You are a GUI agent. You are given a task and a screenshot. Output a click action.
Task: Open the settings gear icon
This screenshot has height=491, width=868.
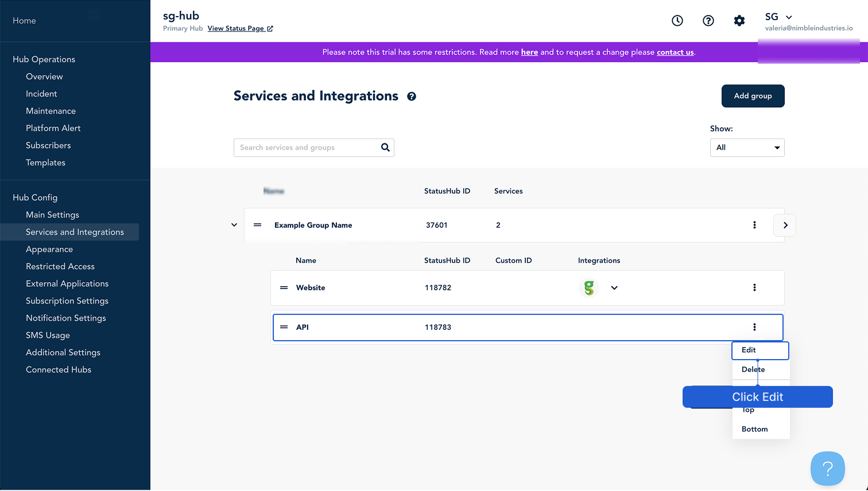coord(739,21)
